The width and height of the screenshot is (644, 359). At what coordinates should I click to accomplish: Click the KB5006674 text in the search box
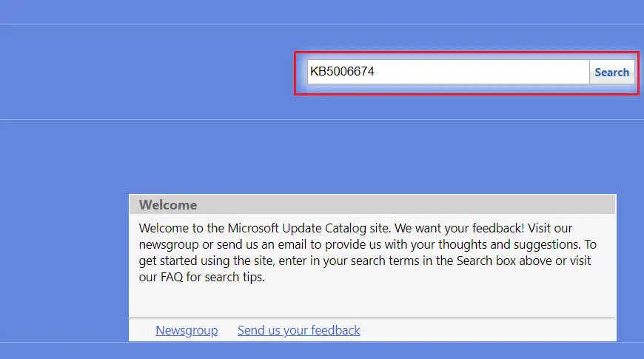tap(342, 72)
